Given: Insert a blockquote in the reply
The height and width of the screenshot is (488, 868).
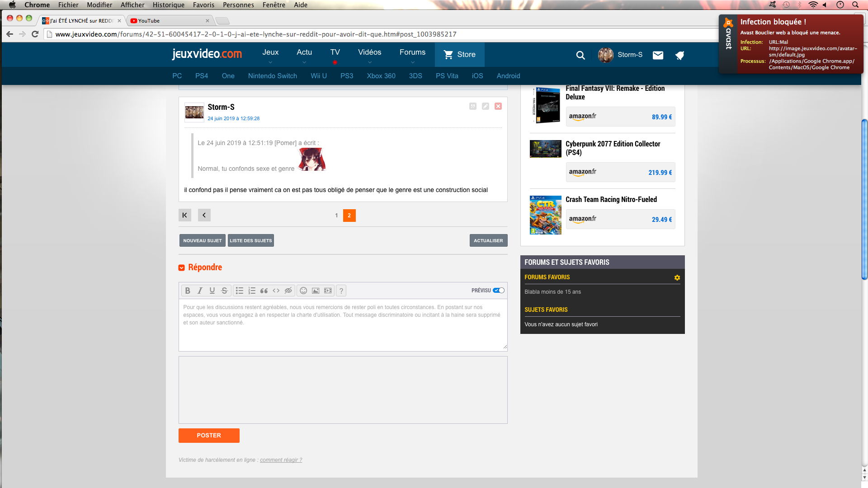Looking at the screenshot, I should click(264, 291).
